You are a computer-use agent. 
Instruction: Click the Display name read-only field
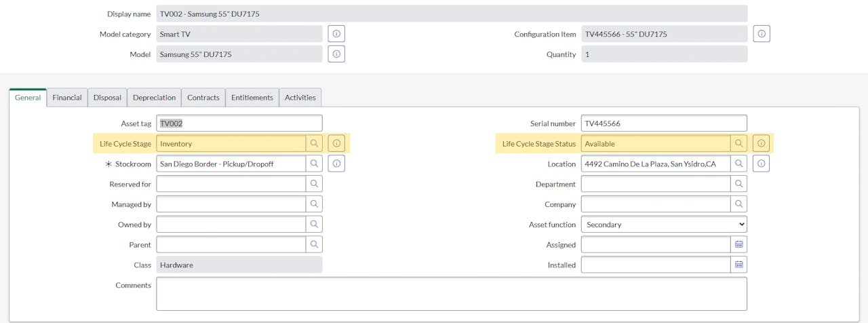452,14
